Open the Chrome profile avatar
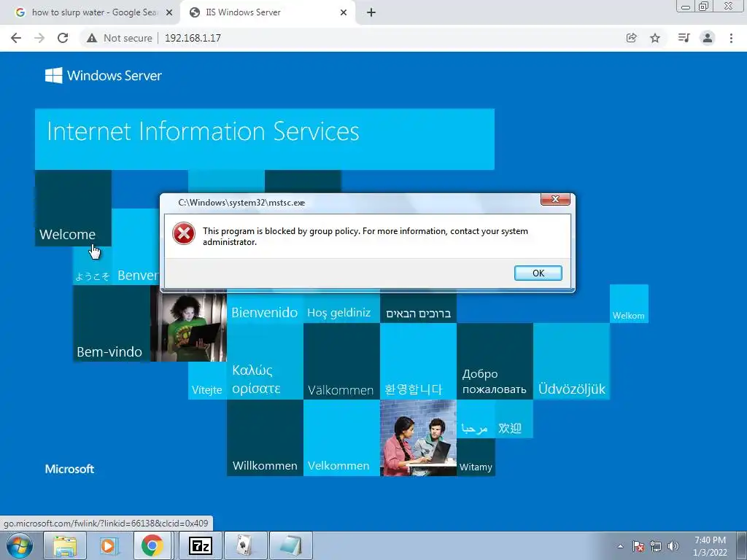Screen dimensions: 747x560 [708, 38]
